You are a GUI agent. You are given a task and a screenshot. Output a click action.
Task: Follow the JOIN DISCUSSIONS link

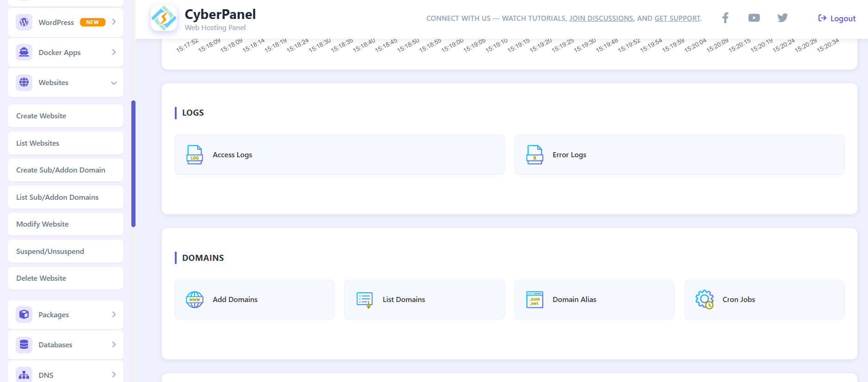[x=601, y=18]
